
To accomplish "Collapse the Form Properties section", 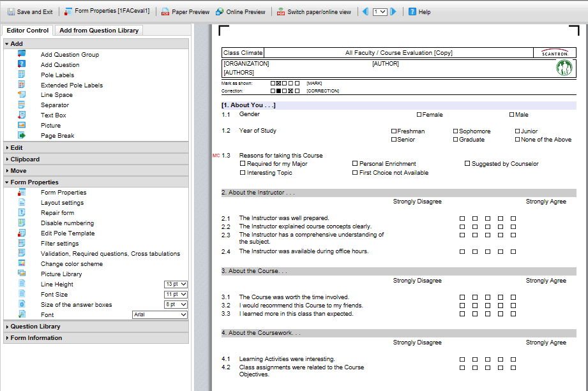I will [96, 182].
